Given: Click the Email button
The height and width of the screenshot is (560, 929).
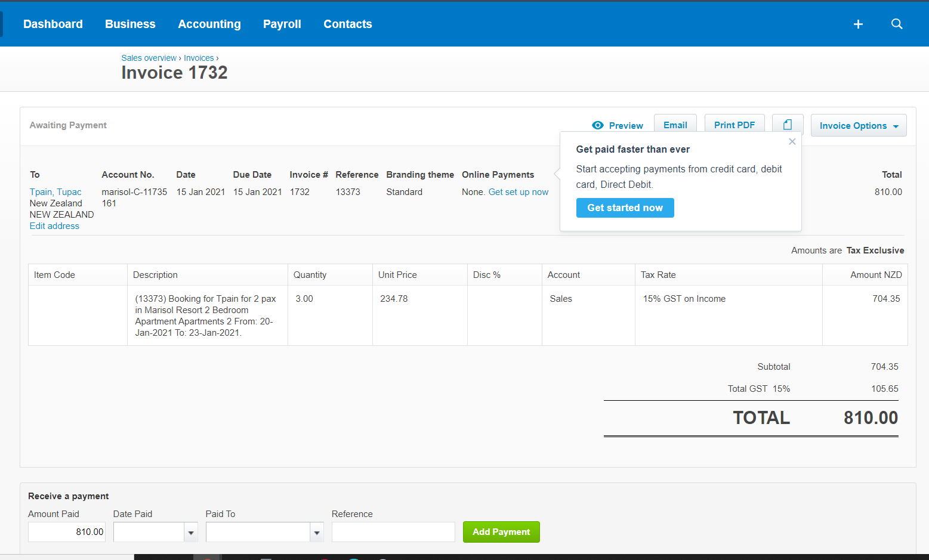Looking at the screenshot, I should [x=675, y=125].
